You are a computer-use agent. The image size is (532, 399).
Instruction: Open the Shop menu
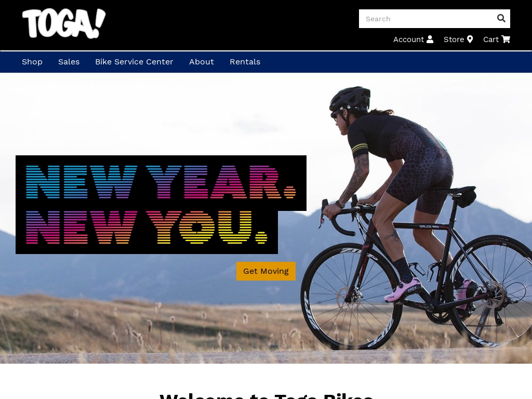point(32,62)
